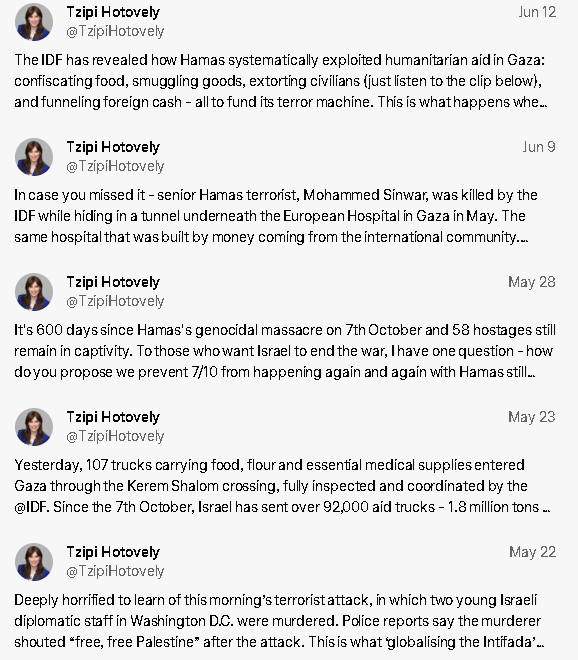Open the Jun 9 date stamp
578x660 pixels.
(x=539, y=147)
